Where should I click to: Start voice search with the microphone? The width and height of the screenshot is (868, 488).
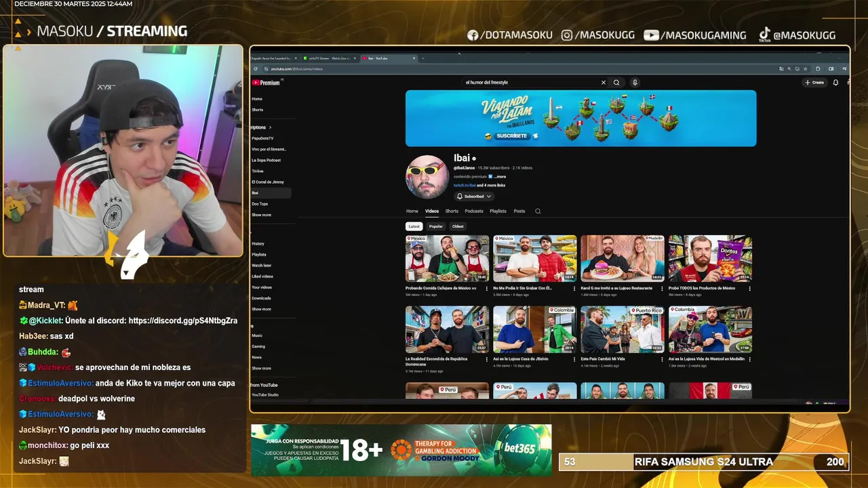click(x=635, y=83)
